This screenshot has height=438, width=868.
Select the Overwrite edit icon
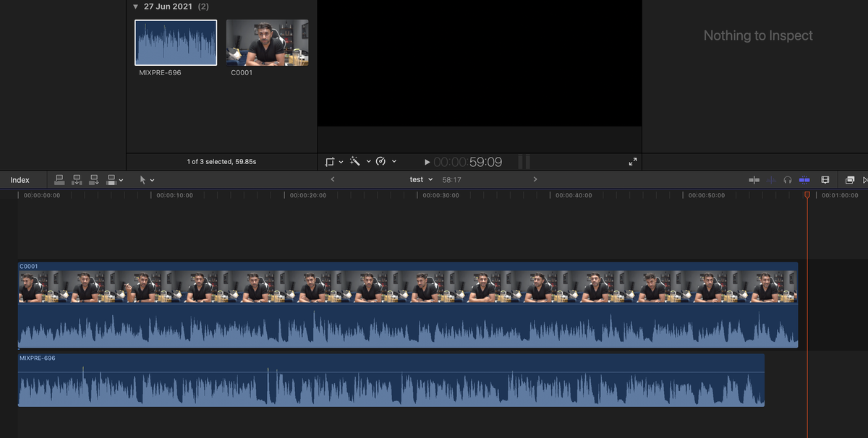tap(111, 179)
